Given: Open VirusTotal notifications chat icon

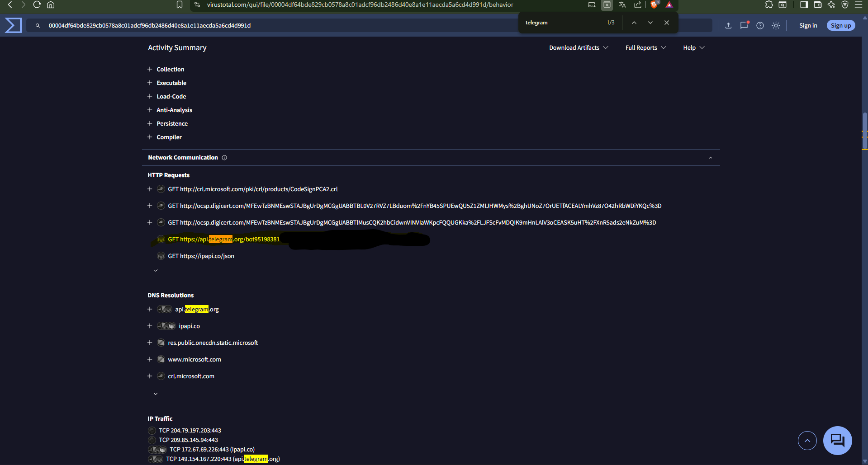Looking at the screenshot, I should pyautogui.click(x=744, y=25).
